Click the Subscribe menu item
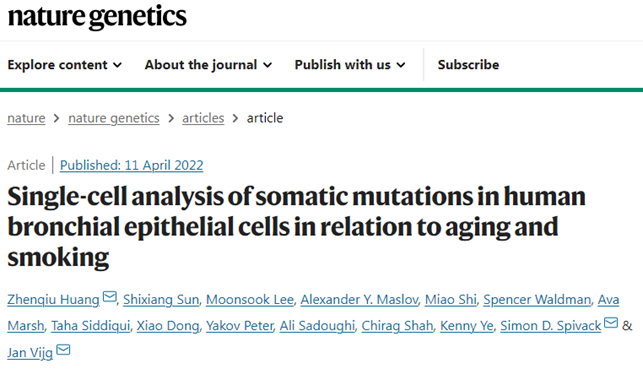The width and height of the screenshot is (643, 369). pyautogui.click(x=468, y=65)
